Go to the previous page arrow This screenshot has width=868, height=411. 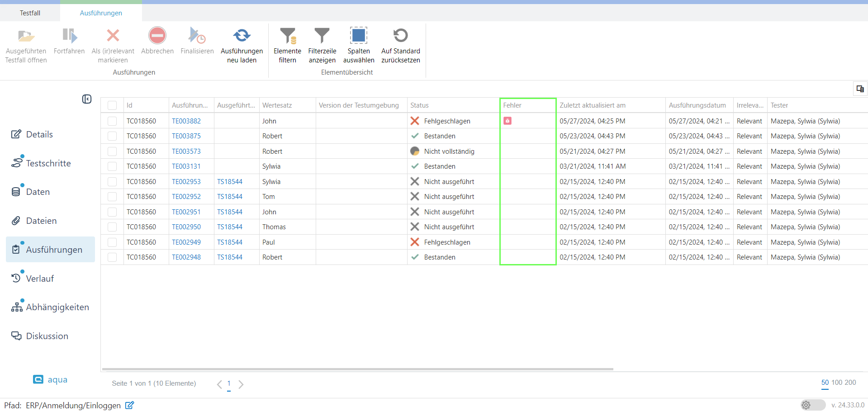219,384
